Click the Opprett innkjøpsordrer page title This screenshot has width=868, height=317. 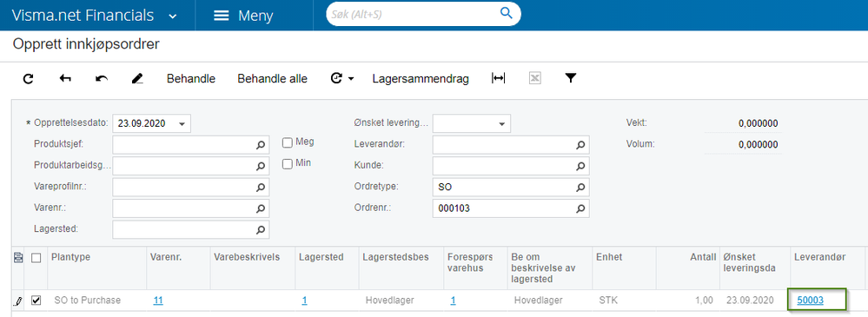click(86, 44)
